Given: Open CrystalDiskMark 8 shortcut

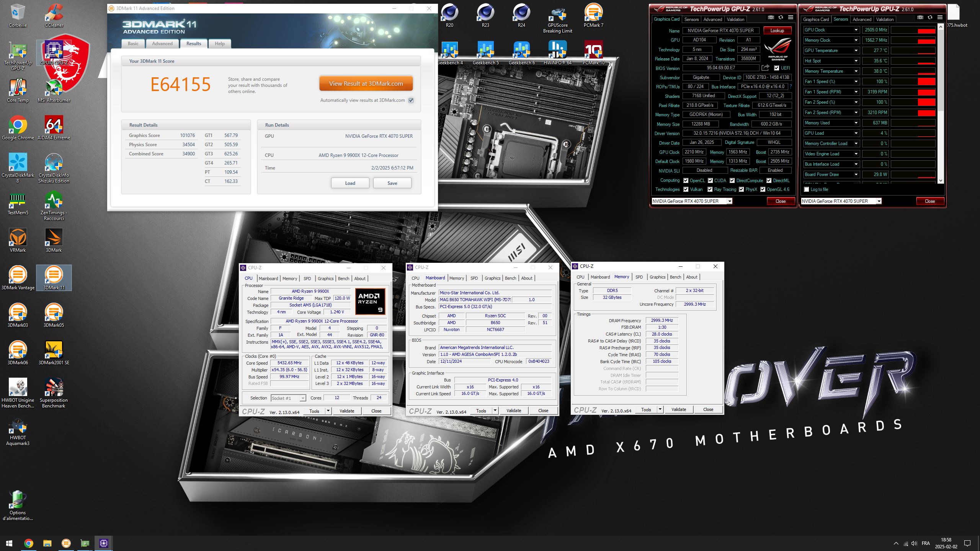Looking at the screenshot, I should point(18,168).
